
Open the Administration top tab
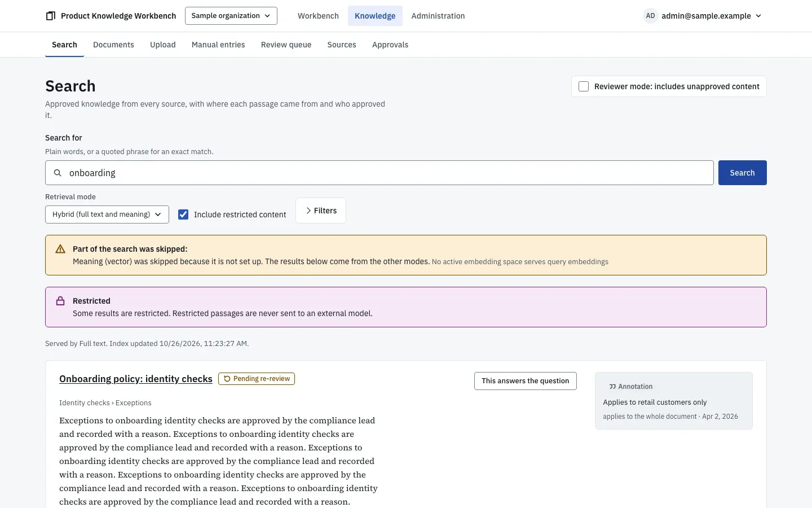(438, 16)
